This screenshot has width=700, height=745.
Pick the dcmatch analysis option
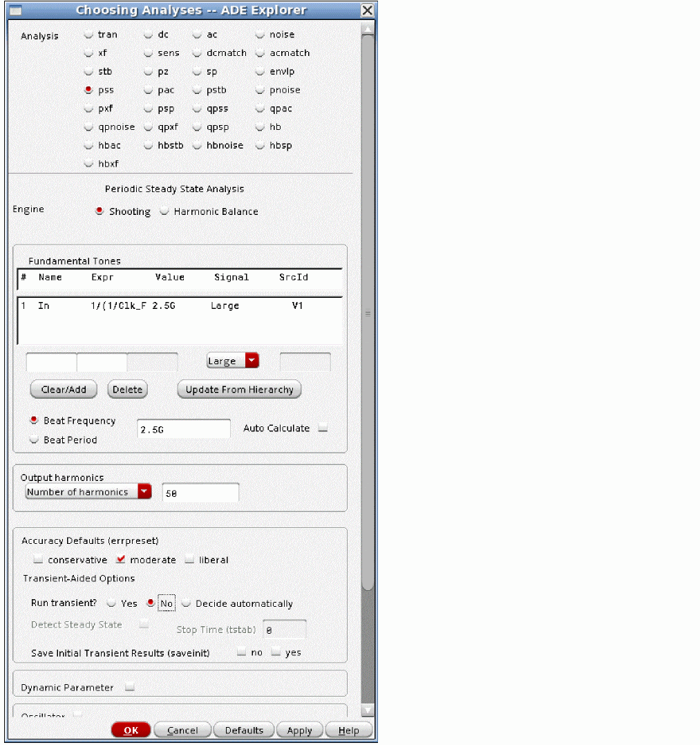click(x=197, y=53)
